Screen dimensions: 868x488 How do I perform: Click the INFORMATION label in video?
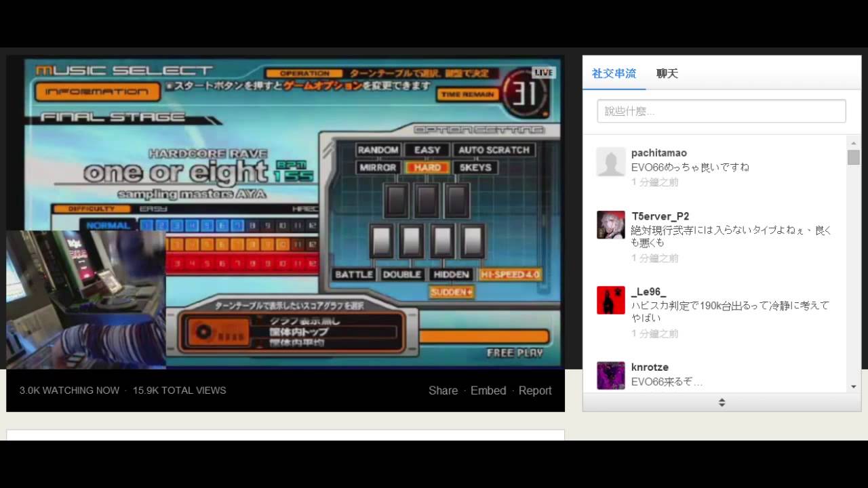pyautogui.click(x=97, y=91)
